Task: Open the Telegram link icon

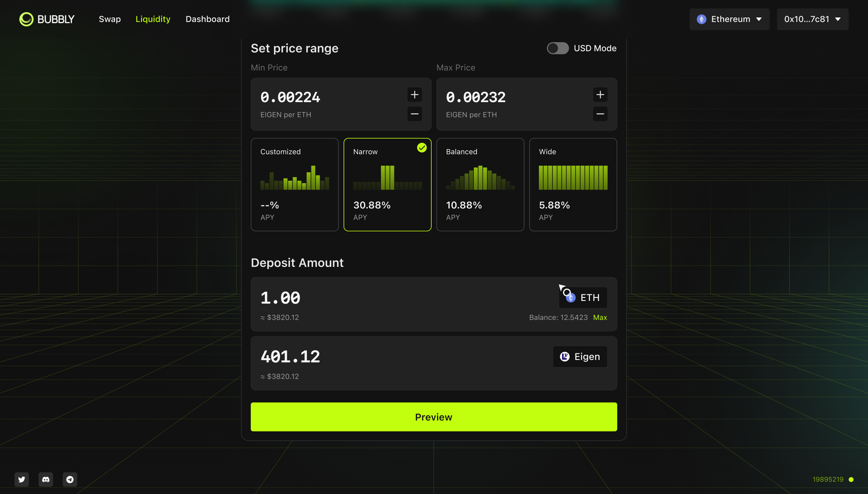Action: 70,479
